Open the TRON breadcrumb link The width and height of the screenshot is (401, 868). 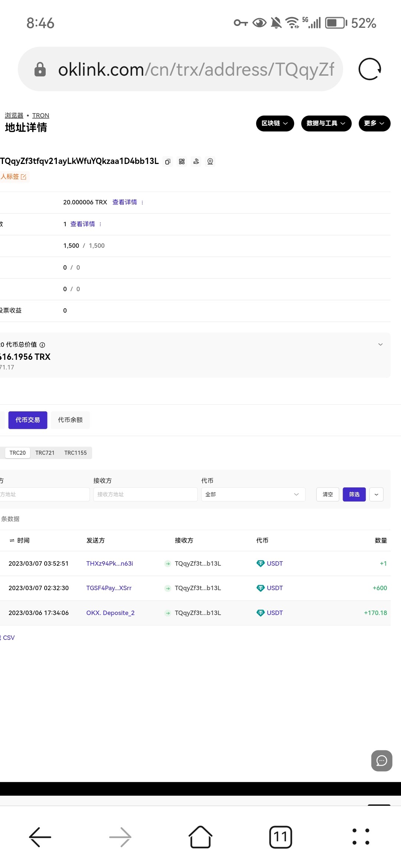(40, 115)
